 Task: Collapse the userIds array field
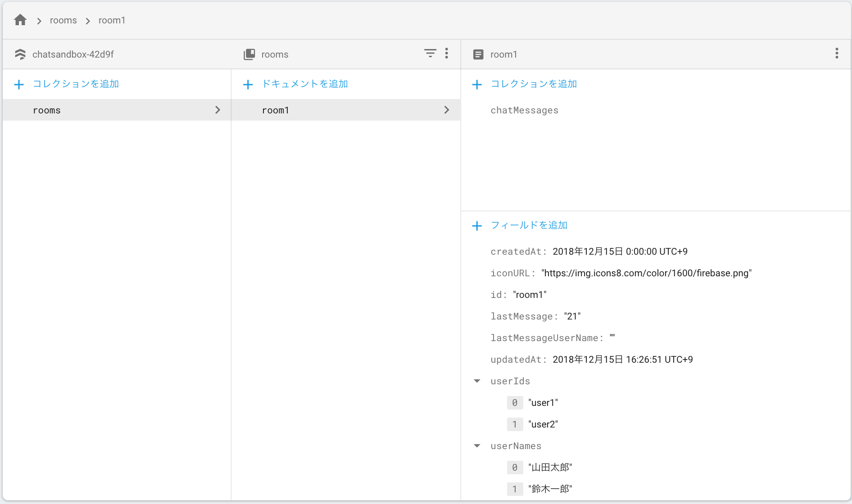477,381
